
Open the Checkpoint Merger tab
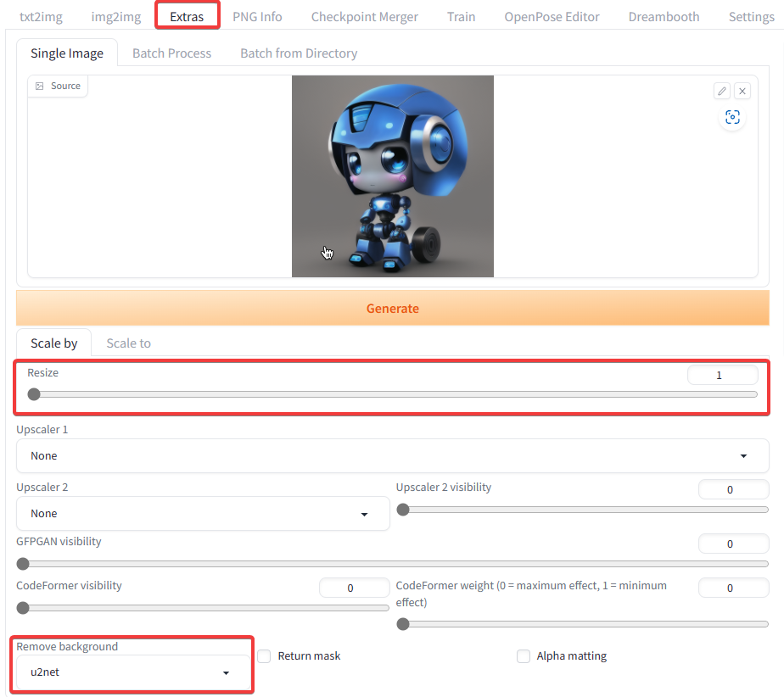(365, 16)
